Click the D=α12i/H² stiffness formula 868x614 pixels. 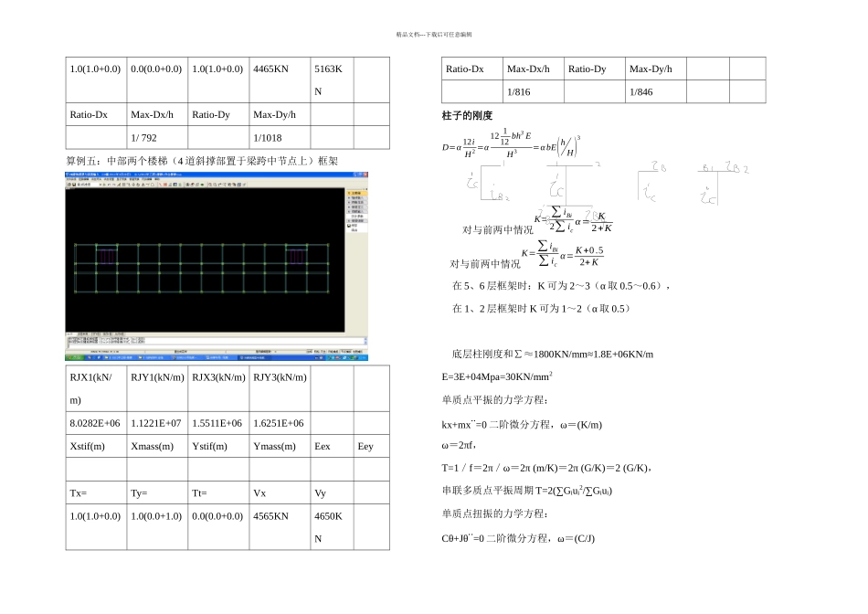pos(512,144)
